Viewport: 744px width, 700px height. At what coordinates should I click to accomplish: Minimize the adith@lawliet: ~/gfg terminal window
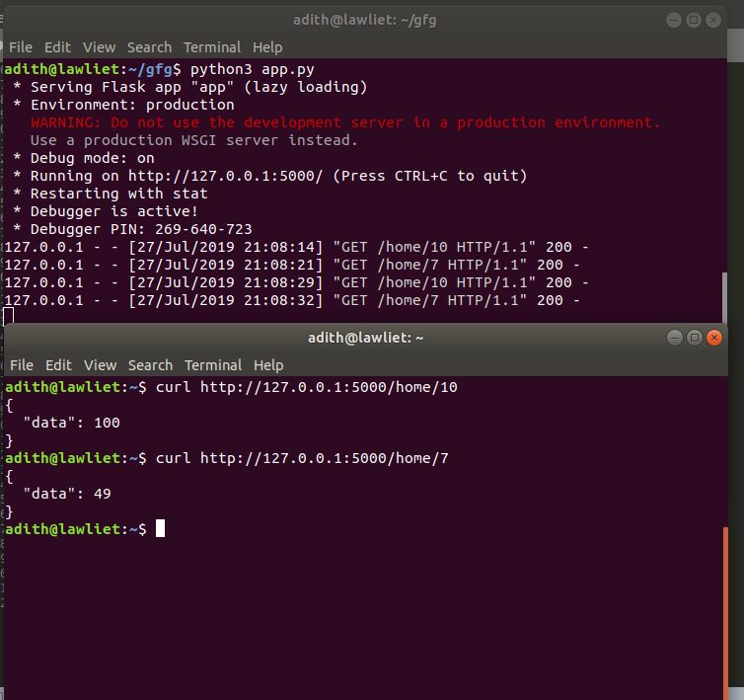click(674, 20)
